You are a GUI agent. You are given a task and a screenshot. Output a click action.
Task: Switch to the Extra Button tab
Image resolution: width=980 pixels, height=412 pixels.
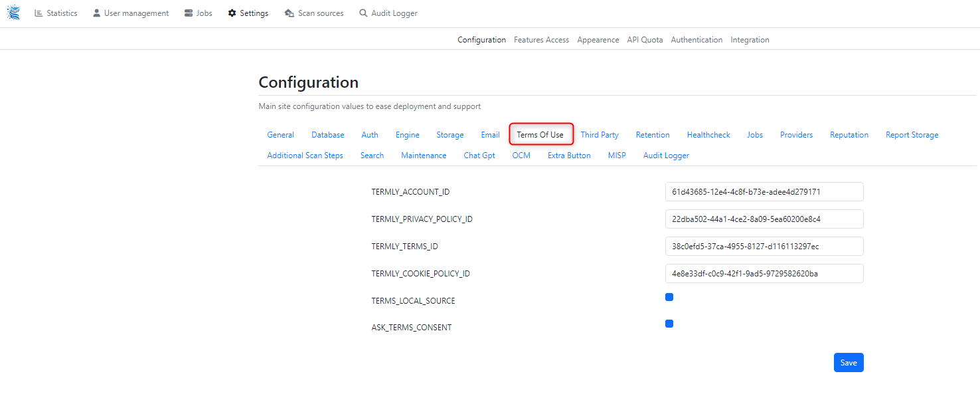569,155
